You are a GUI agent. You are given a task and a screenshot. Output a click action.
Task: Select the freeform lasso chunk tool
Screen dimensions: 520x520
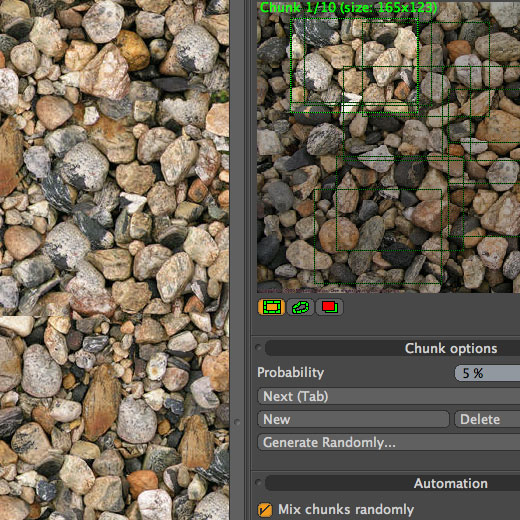click(x=300, y=307)
